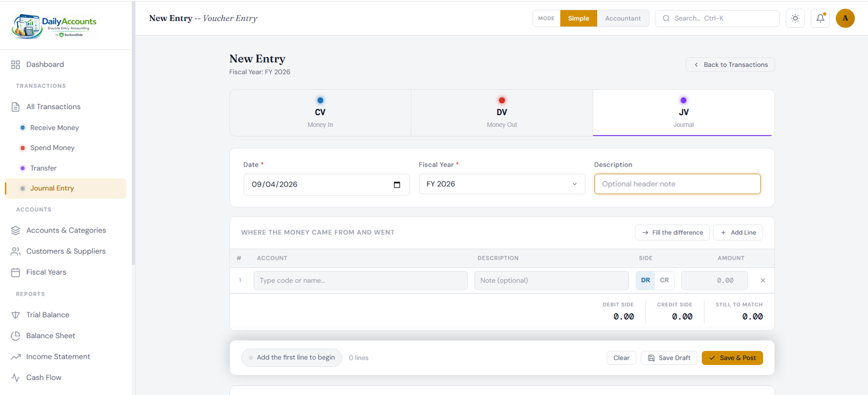Viewport: 868px width, 395px height.
Task: Click the All Transactions document icon
Action: click(15, 107)
